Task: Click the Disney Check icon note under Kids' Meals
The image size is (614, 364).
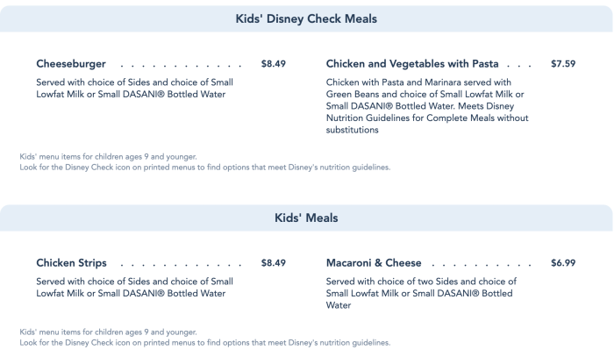Action: [204, 343]
